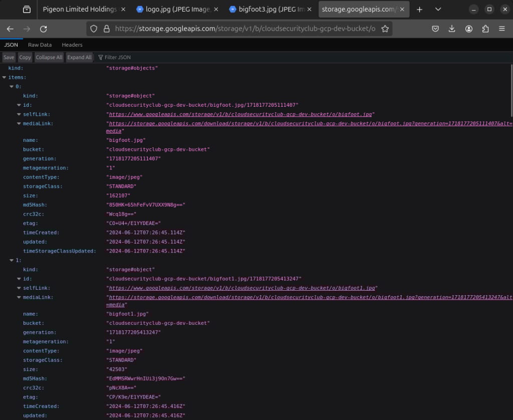Click the Firefox View icon in tab bar
The height and width of the screenshot is (420, 513).
27,10
